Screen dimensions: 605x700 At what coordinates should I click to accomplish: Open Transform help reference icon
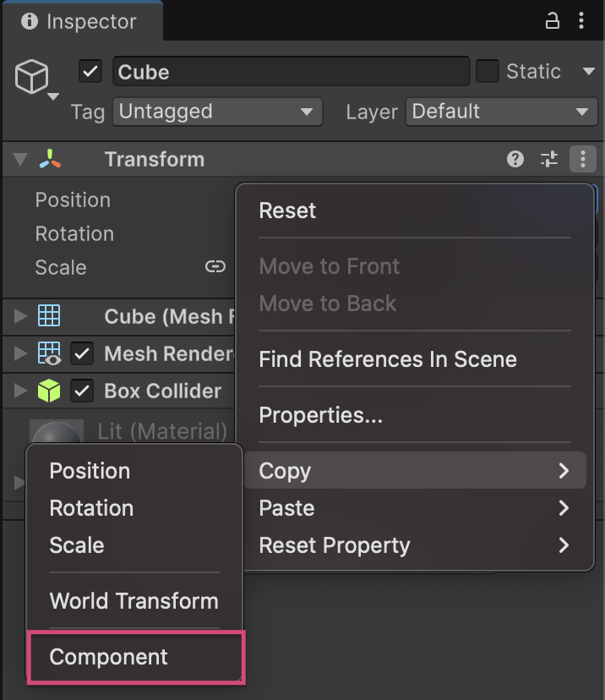coord(515,159)
